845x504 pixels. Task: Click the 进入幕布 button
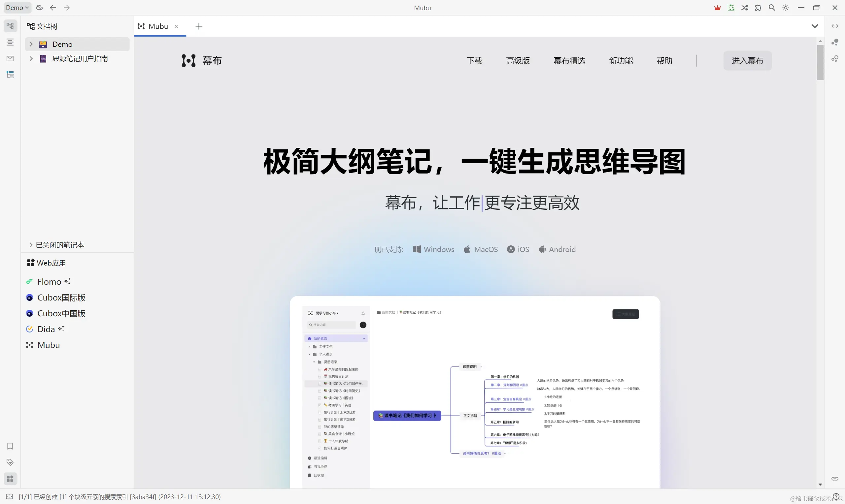[748, 61]
